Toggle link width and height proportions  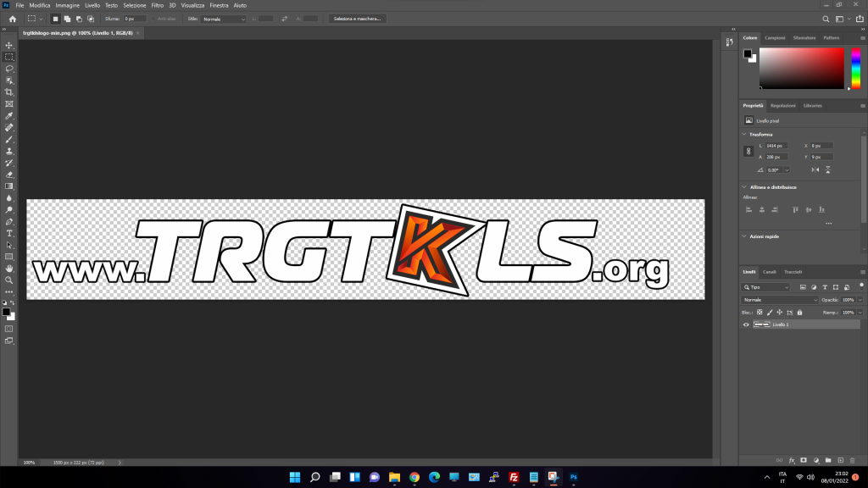[x=748, y=151]
